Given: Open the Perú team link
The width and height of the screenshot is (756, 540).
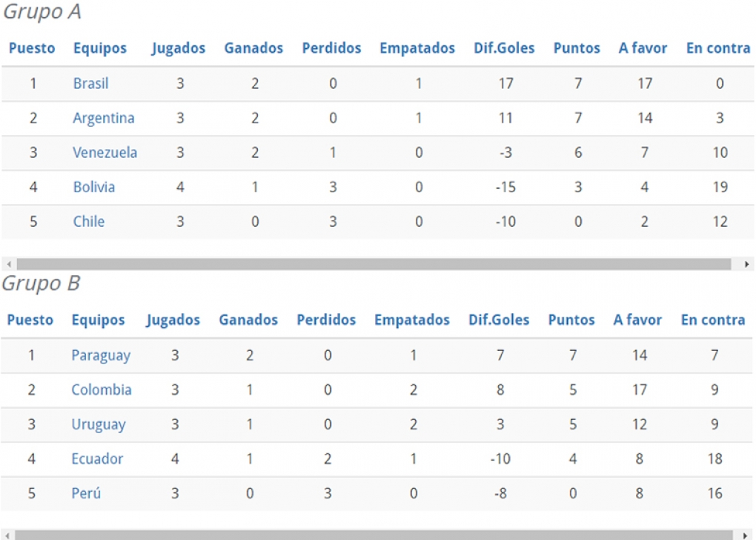Looking at the screenshot, I should pos(86,493).
